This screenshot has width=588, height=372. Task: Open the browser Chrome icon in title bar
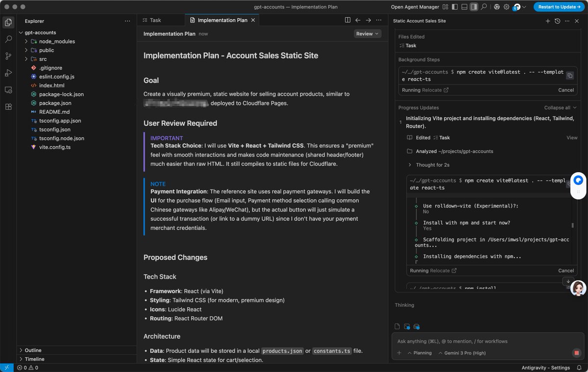pos(497,7)
